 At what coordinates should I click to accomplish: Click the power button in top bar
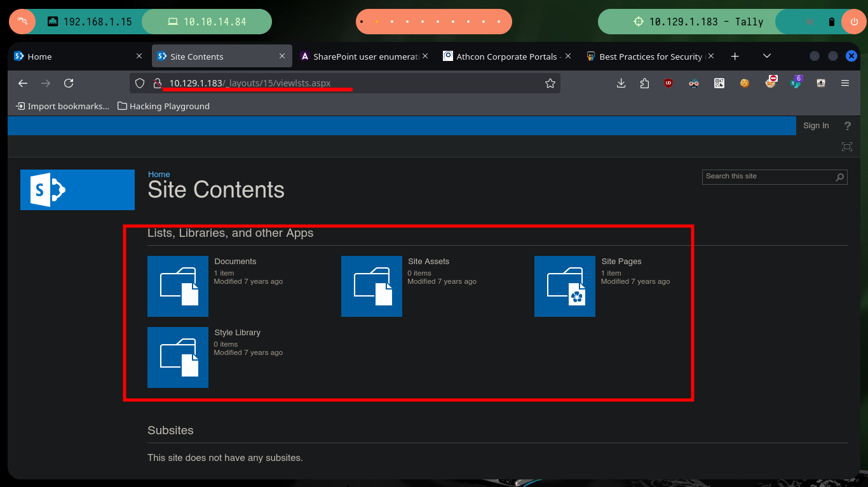click(853, 22)
